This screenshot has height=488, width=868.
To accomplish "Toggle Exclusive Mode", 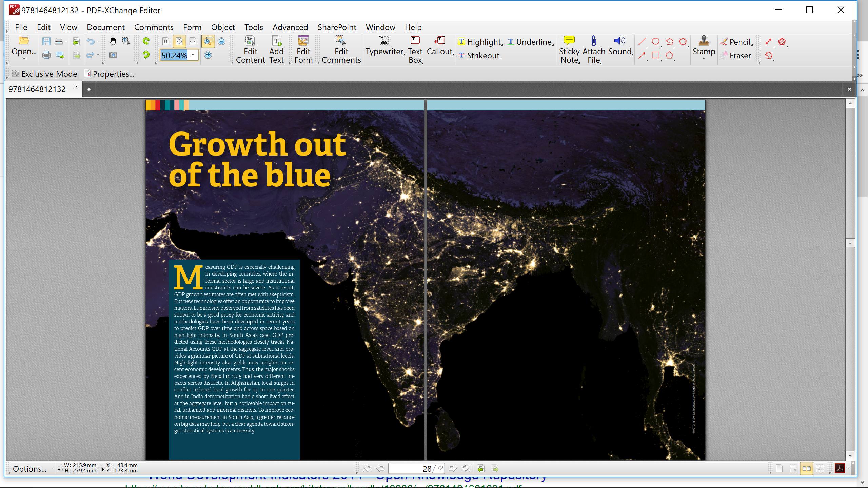I will tap(44, 74).
